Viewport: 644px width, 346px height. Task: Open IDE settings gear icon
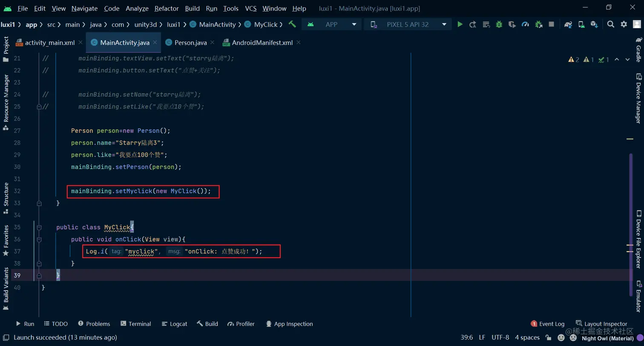tap(624, 25)
